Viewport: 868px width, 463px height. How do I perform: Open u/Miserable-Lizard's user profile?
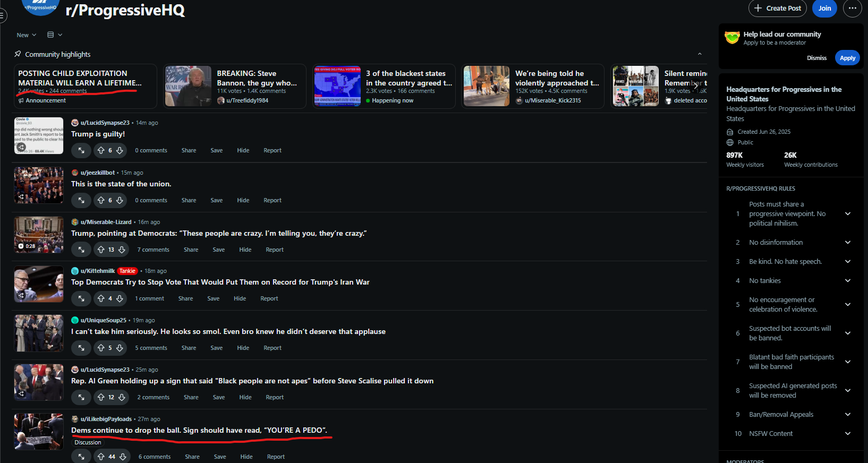click(x=106, y=222)
